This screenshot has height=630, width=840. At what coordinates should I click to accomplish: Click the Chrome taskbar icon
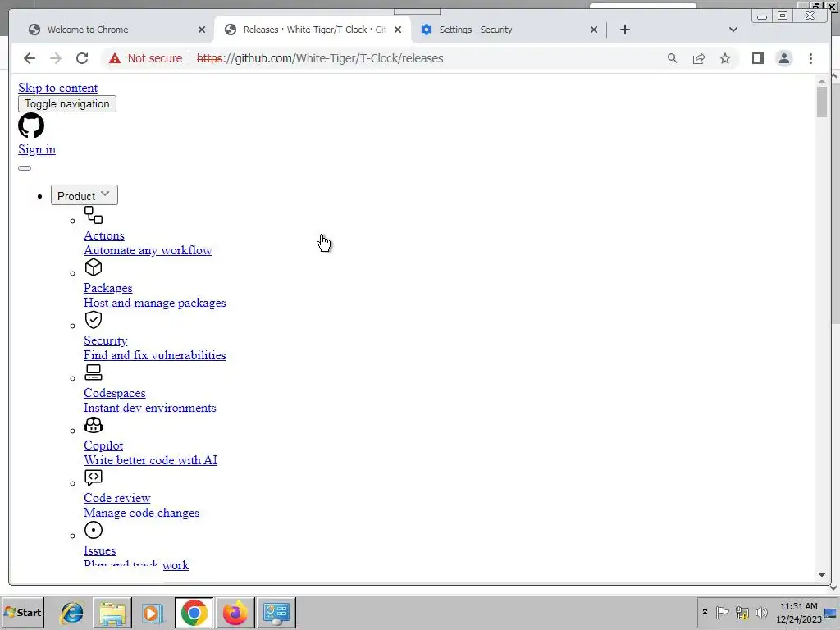(x=194, y=612)
